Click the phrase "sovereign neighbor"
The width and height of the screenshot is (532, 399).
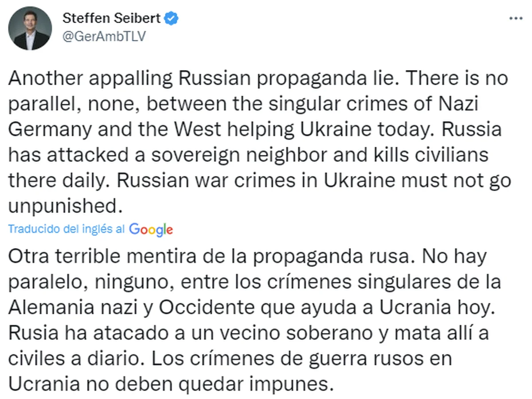[x=233, y=156]
